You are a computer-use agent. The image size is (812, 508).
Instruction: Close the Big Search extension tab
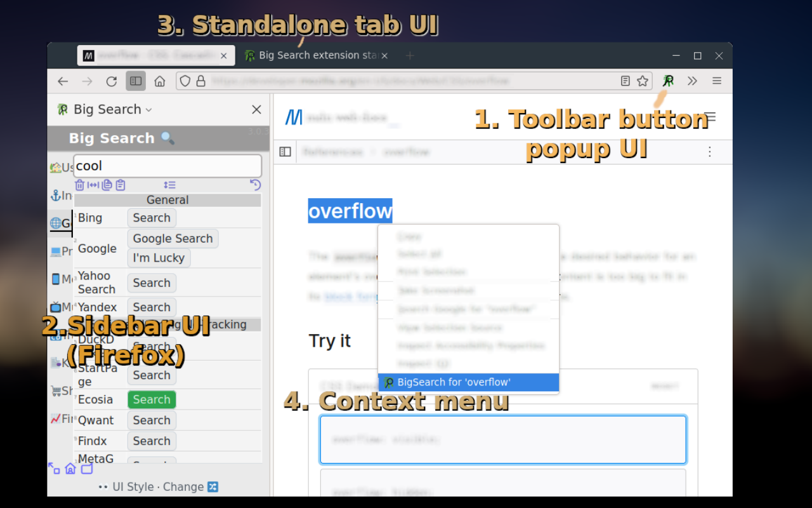tap(384, 56)
